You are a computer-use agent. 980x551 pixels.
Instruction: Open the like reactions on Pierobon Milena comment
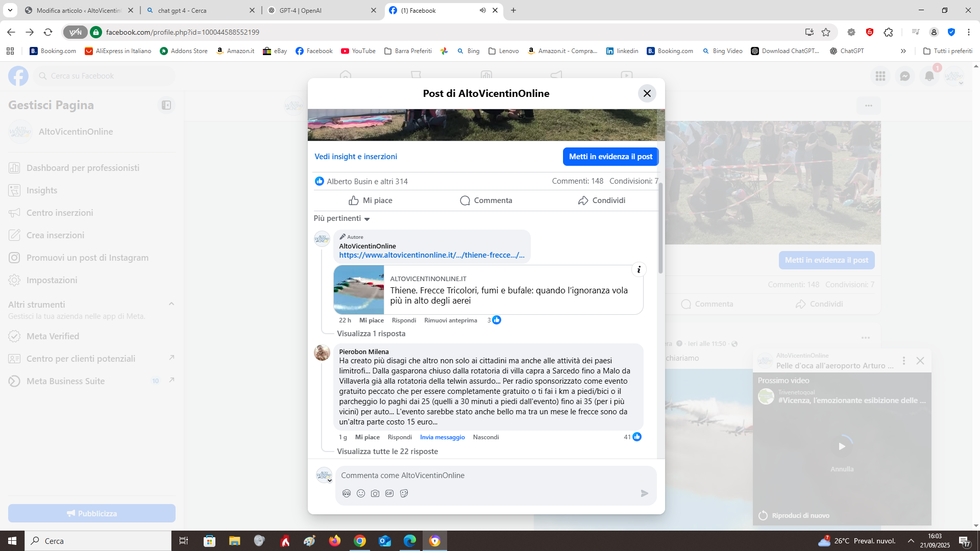coord(633,437)
